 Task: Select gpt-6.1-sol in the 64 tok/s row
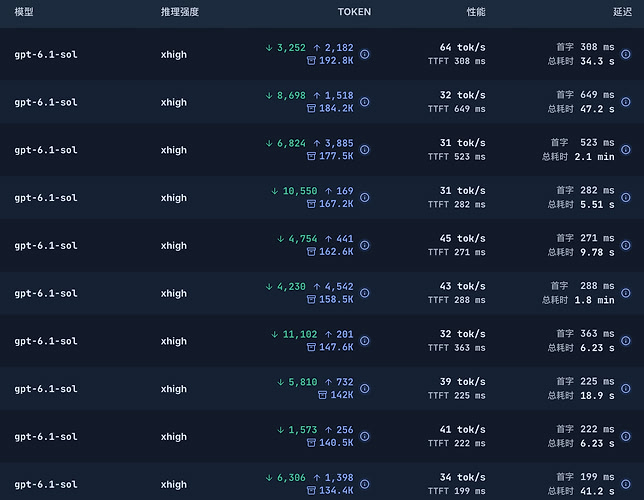pyautogui.click(x=46, y=55)
